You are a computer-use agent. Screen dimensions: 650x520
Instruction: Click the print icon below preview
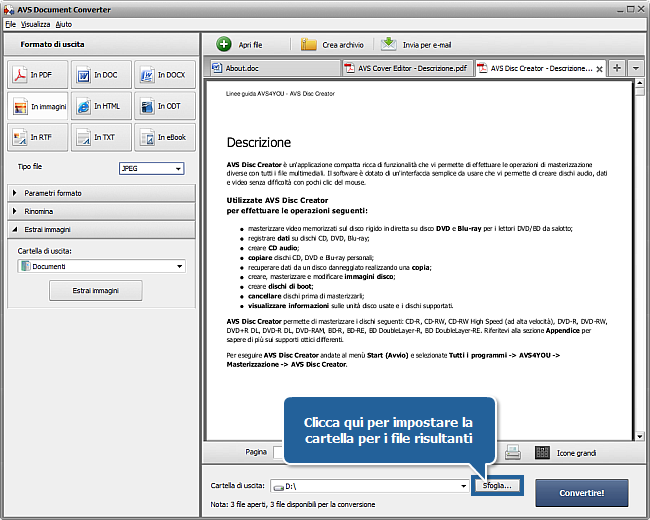click(x=513, y=452)
